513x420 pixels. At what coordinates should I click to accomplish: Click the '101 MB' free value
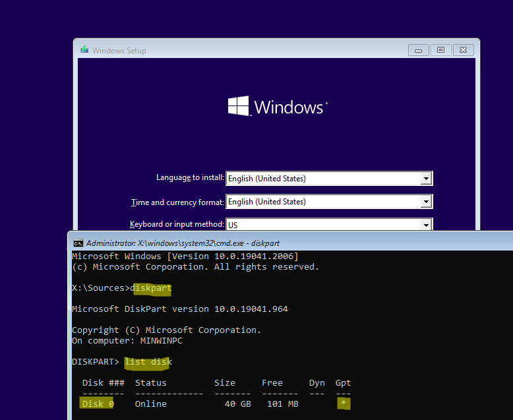[x=283, y=404]
